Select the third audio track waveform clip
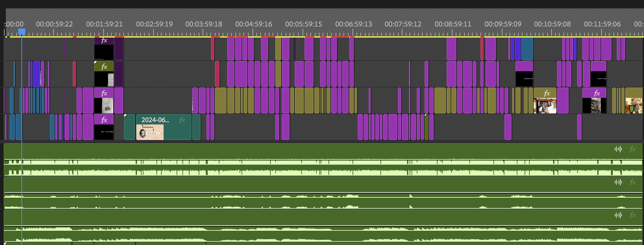The height and width of the screenshot is (245, 644). [323, 226]
